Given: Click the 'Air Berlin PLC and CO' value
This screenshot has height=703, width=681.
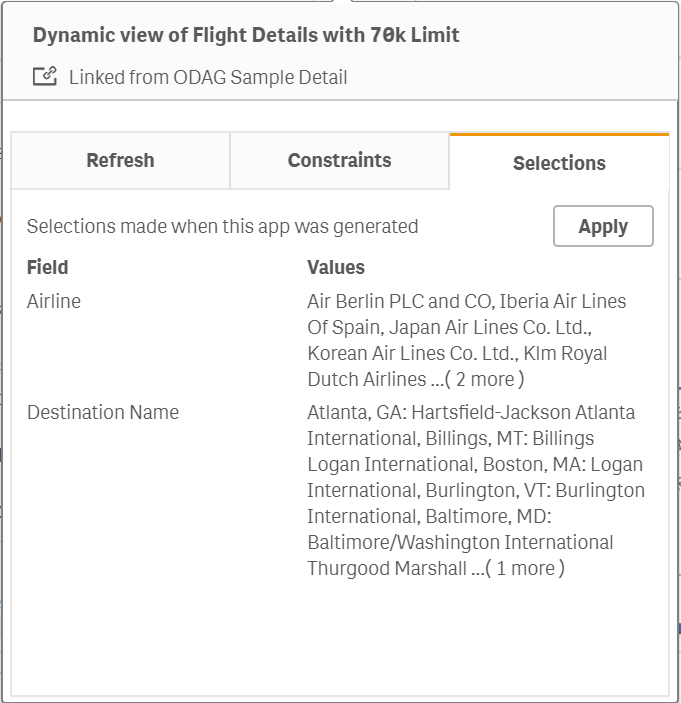Looking at the screenshot, I should (398, 301).
